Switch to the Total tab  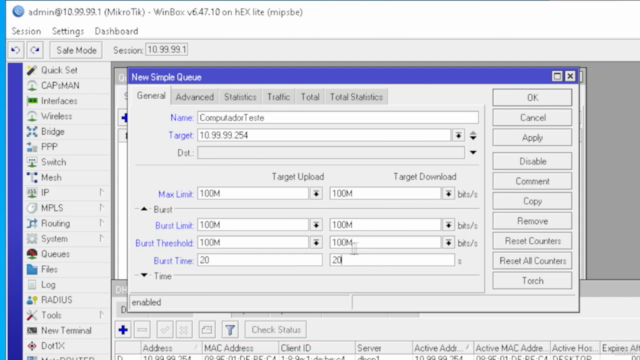click(310, 97)
